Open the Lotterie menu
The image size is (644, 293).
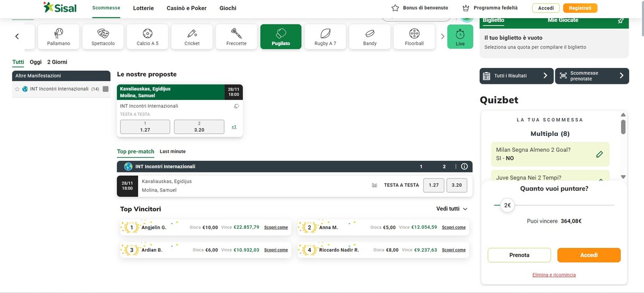point(143,8)
